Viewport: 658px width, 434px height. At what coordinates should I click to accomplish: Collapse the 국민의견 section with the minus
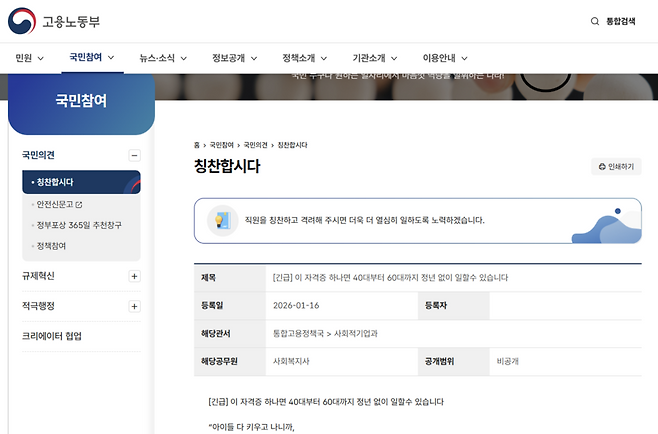(x=135, y=155)
